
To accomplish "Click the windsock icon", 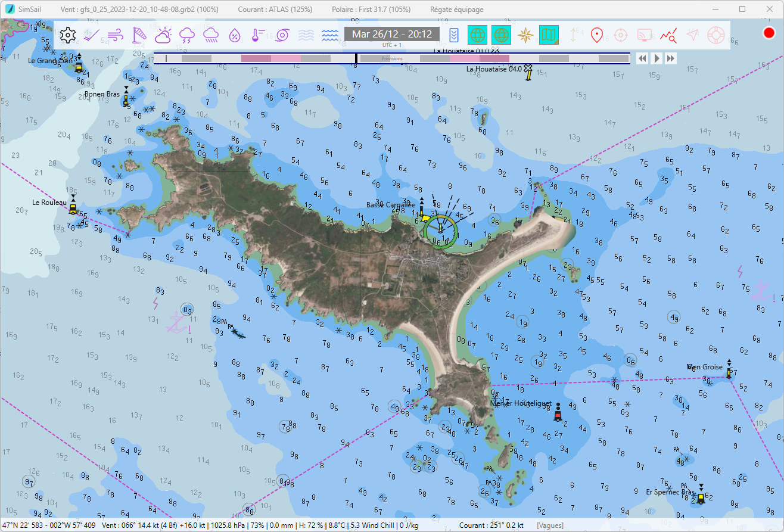I will click(x=138, y=35).
